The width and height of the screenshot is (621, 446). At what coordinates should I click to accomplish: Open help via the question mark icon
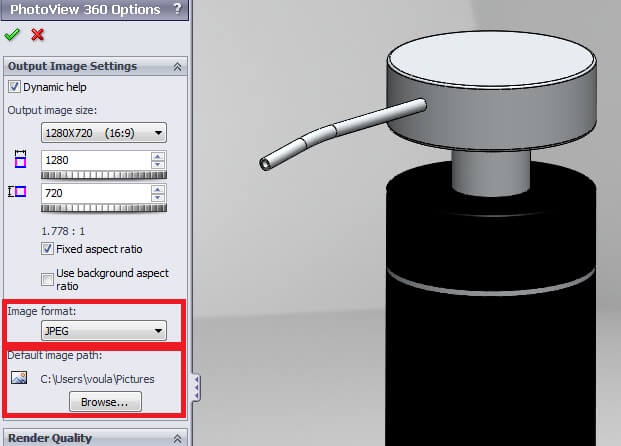tap(177, 10)
